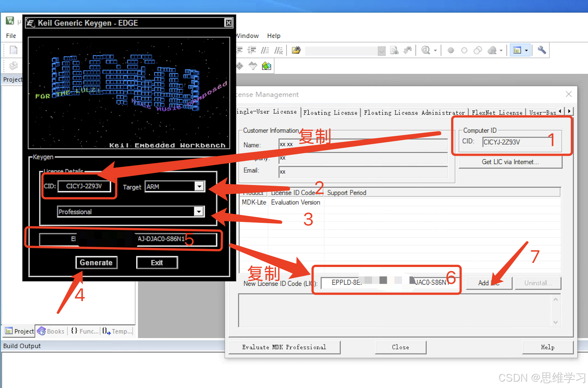Unindent selected lines using toolbar icon
This screenshot has height=388, width=588.
(252, 50)
